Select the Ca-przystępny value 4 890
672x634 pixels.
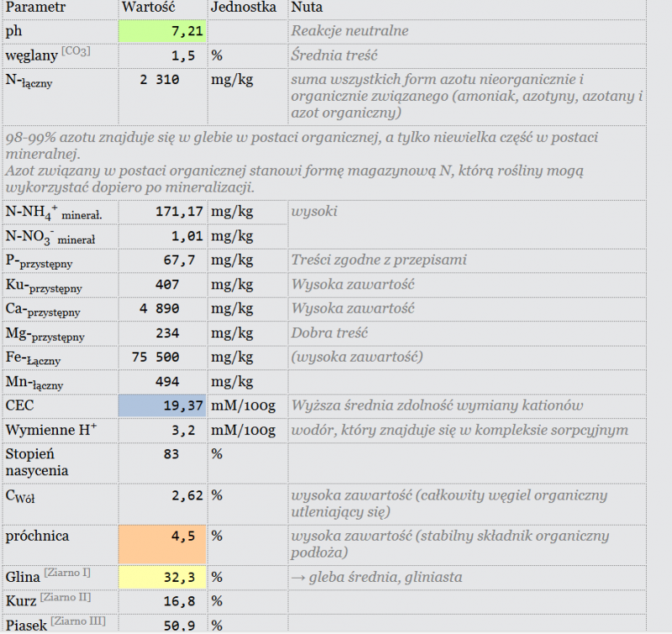click(160, 308)
